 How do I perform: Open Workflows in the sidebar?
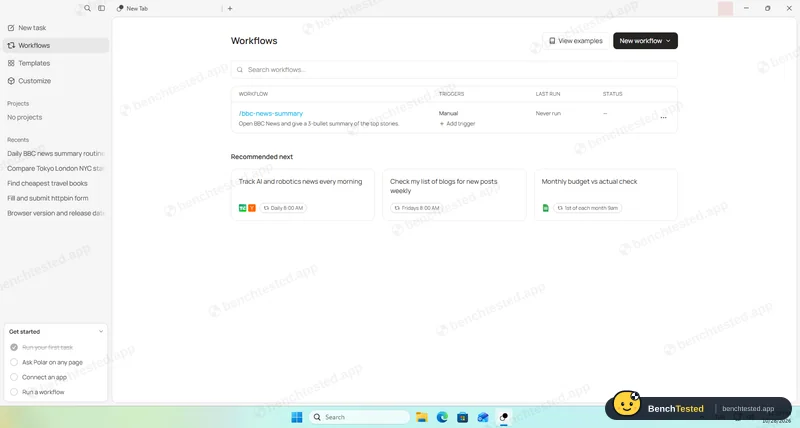click(x=56, y=45)
